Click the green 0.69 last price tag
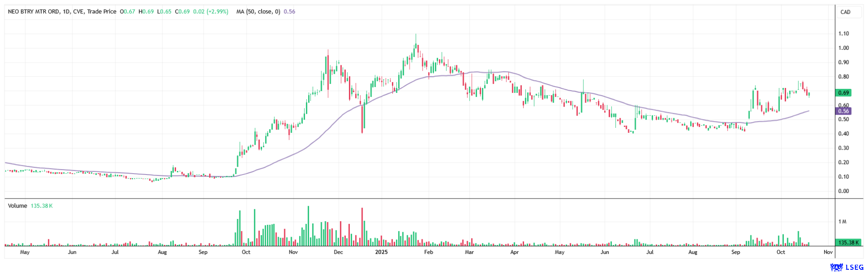This screenshot has height=272, width=868. point(844,92)
